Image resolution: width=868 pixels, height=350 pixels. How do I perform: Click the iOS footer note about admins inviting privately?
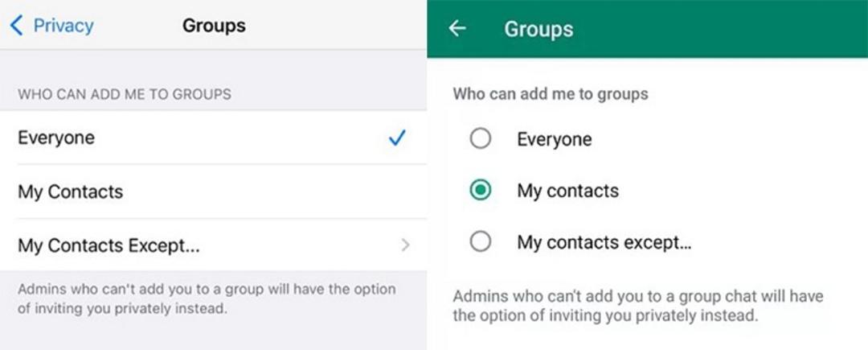(207, 299)
